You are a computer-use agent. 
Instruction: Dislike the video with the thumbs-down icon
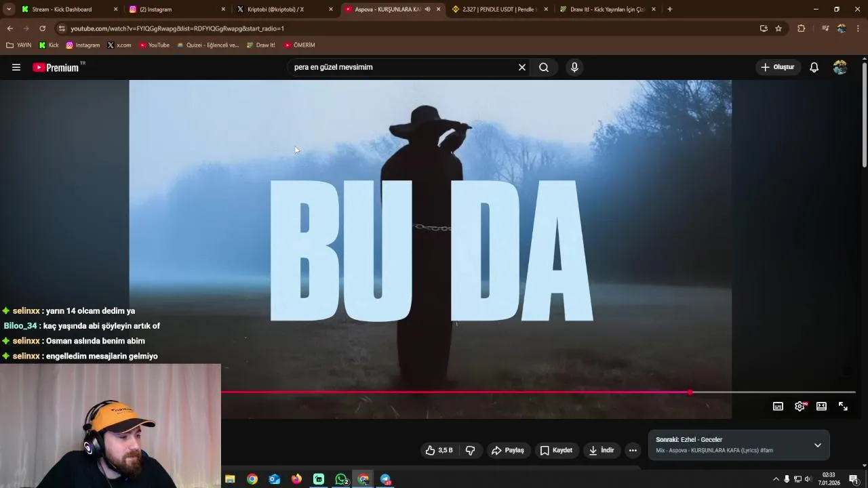click(470, 450)
